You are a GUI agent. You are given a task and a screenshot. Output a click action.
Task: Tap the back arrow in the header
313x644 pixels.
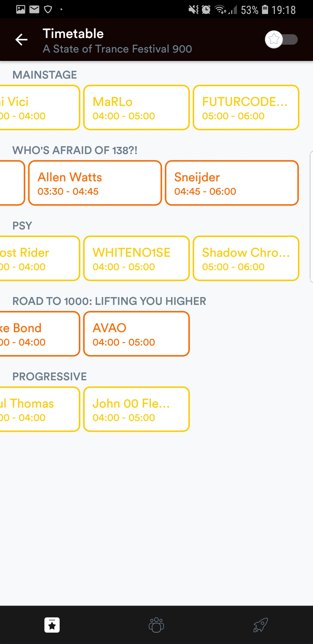click(21, 40)
